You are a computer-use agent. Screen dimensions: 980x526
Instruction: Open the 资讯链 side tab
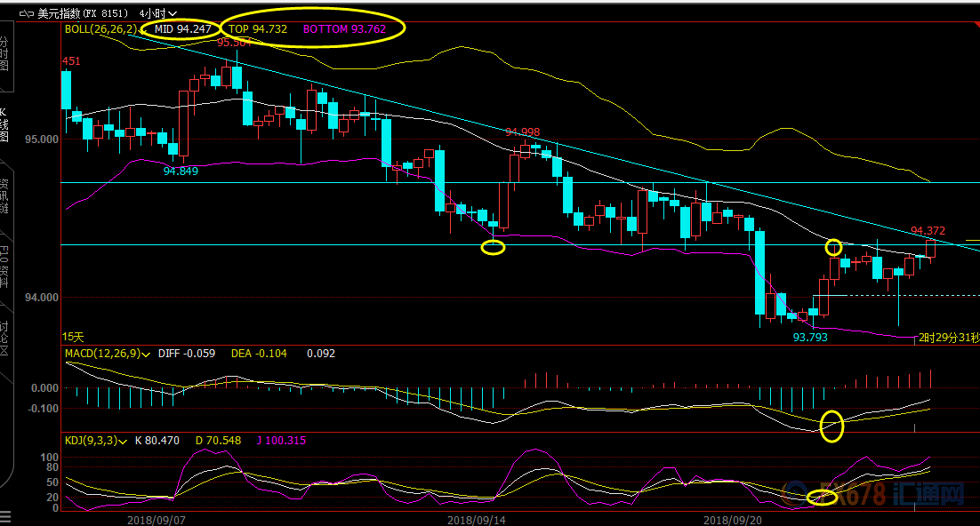pos(4,197)
